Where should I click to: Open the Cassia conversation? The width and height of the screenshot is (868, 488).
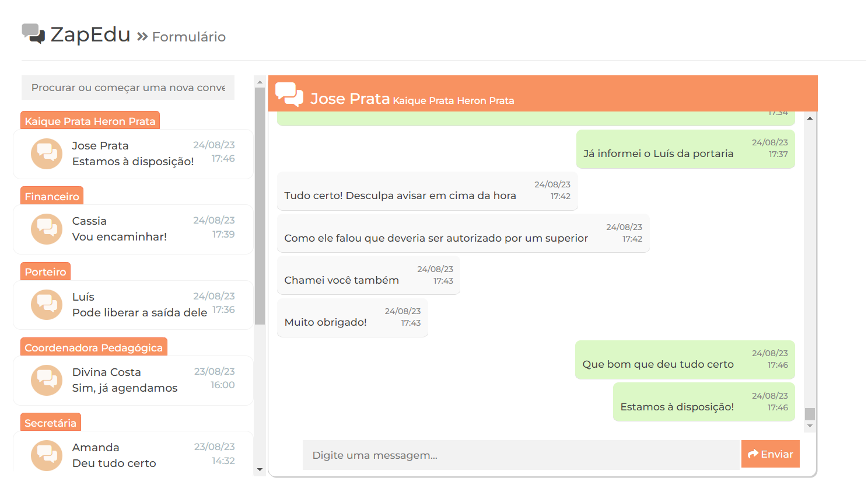tap(133, 229)
